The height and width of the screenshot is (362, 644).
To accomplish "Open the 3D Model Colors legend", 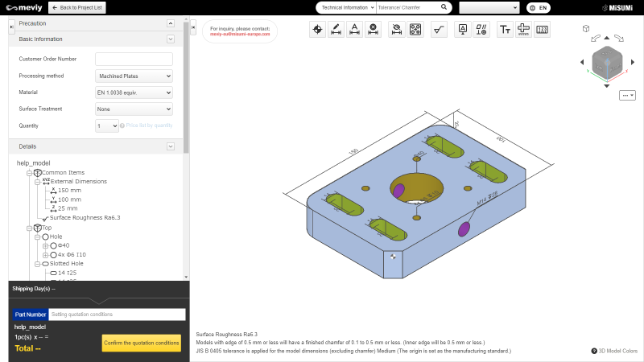I will (614, 351).
